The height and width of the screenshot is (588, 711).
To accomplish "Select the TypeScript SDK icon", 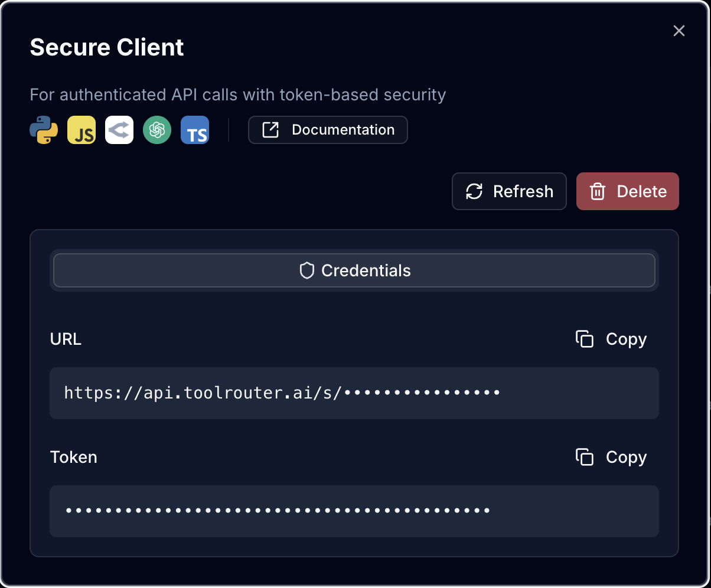I will pos(195,130).
